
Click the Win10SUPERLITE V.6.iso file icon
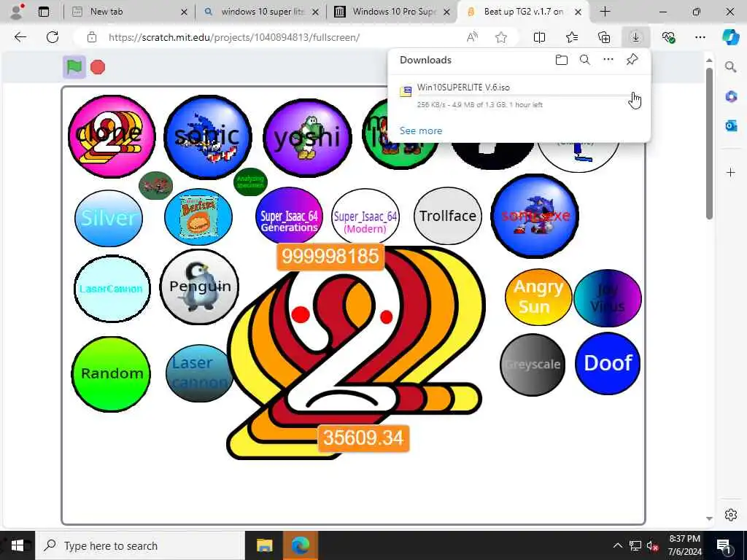tap(406, 91)
